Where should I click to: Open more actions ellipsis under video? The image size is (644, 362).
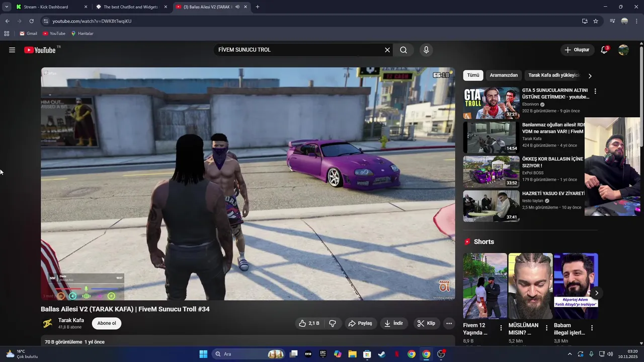tap(449, 323)
